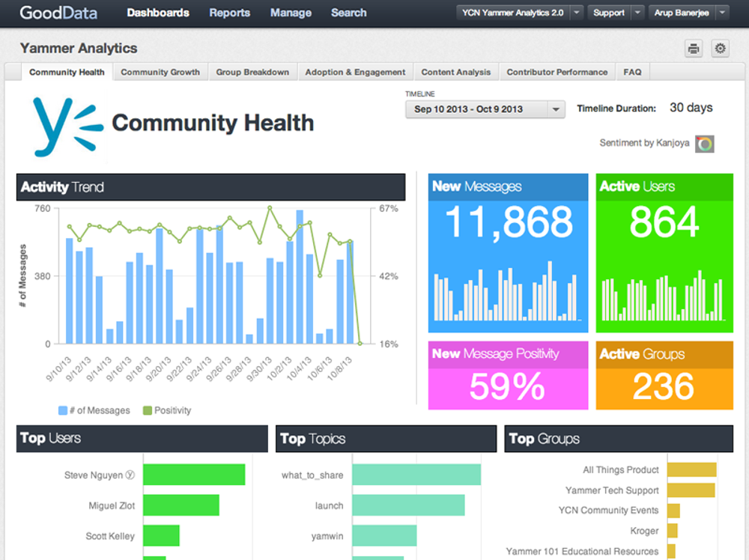Click the print dashboard icon
The height and width of the screenshot is (560, 749).
694,48
